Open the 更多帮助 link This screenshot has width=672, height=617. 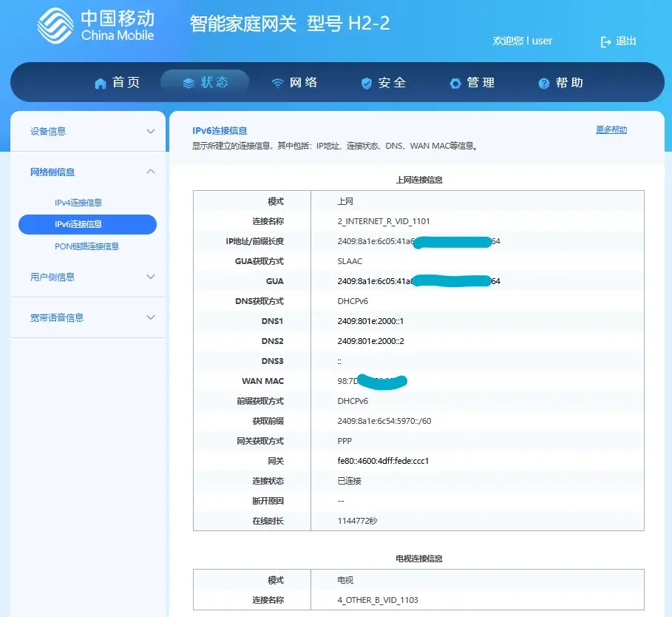click(x=611, y=130)
